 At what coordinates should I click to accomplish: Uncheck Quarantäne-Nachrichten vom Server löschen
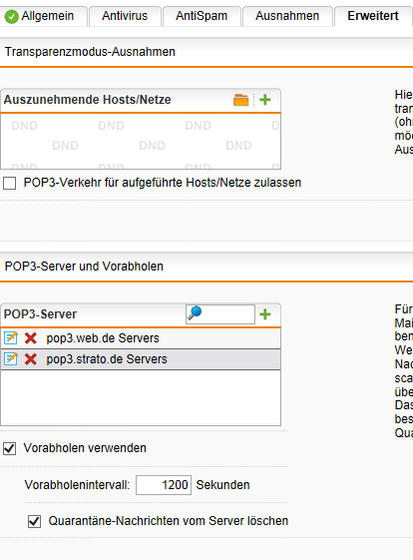pyautogui.click(x=34, y=521)
